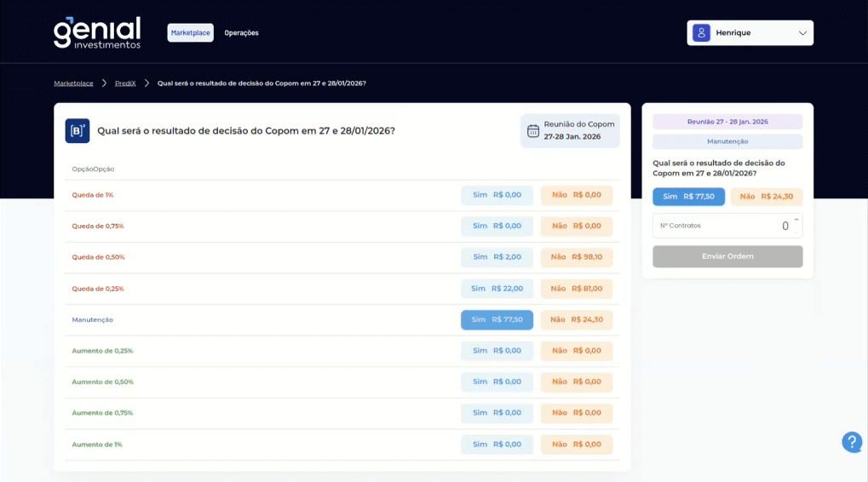Image resolution: width=868 pixels, height=482 pixels.
Task: Click the Queda de 0,25% option label
Action: point(98,289)
